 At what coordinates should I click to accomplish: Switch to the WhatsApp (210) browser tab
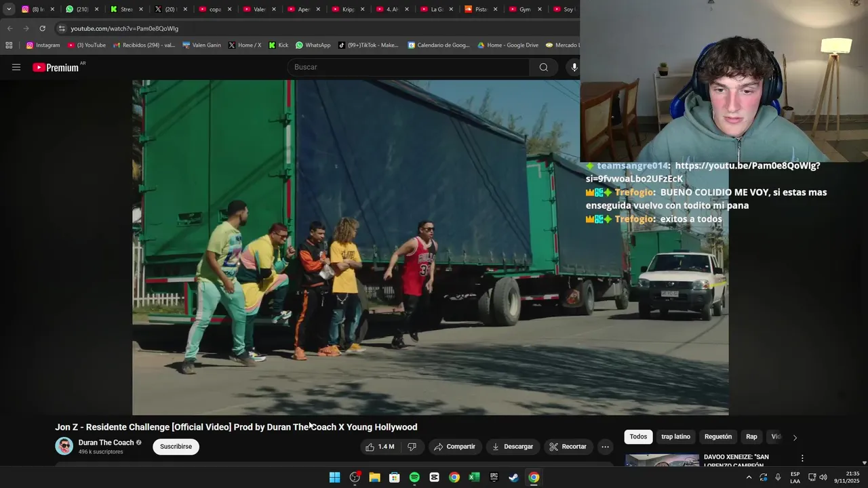77,9
